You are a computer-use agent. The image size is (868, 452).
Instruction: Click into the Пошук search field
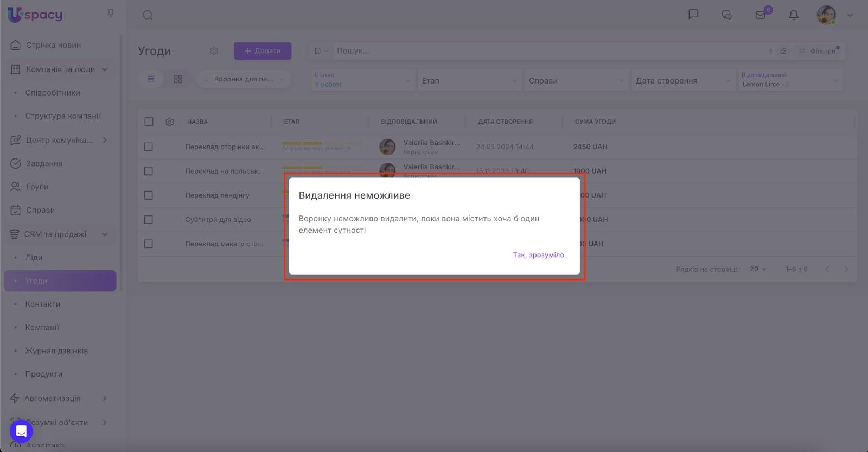coord(548,51)
